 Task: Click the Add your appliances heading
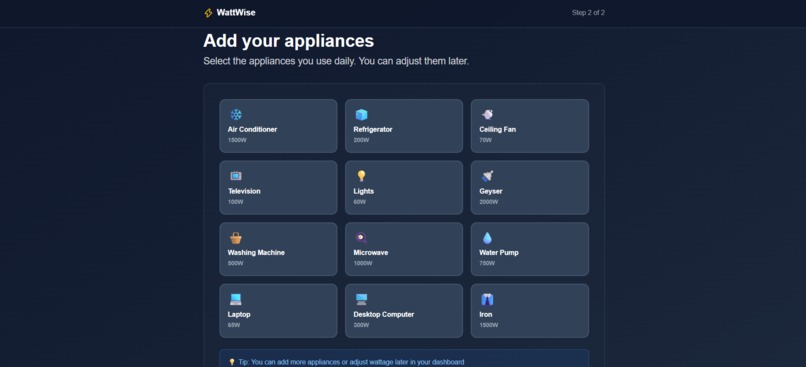pyautogui.click(x=288, y=41)
